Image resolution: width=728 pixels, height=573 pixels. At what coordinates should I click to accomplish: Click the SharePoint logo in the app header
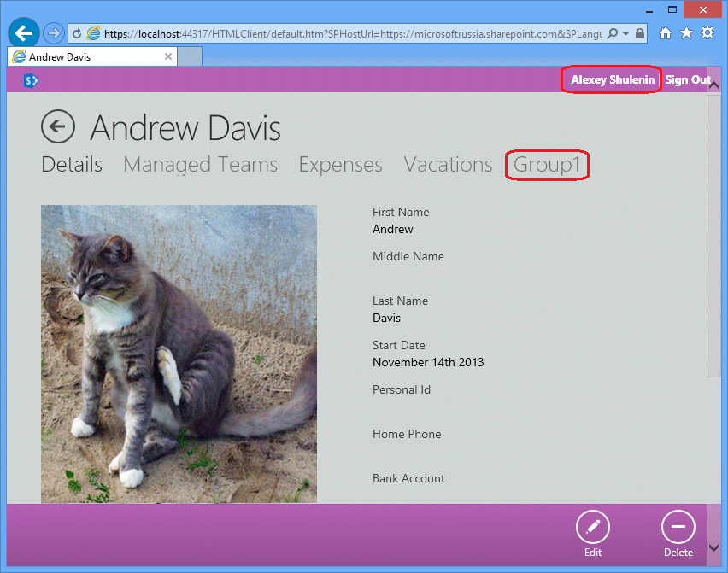[x=31, y=79]
